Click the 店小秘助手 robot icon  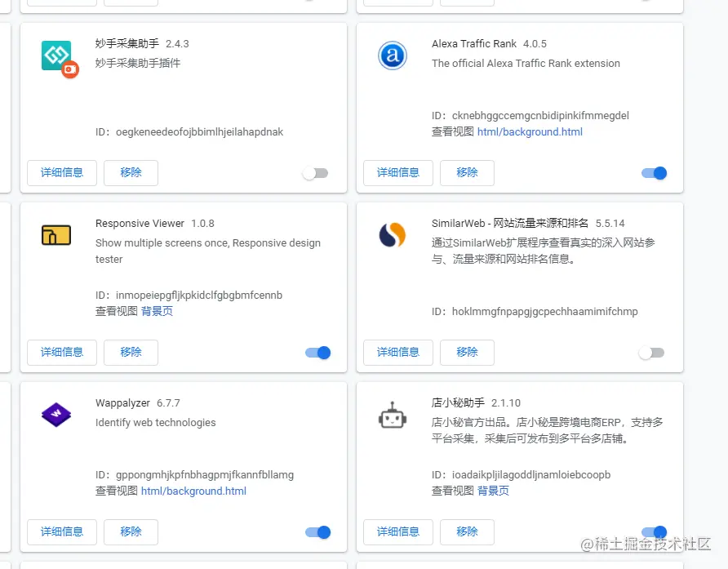pos(392,416)
